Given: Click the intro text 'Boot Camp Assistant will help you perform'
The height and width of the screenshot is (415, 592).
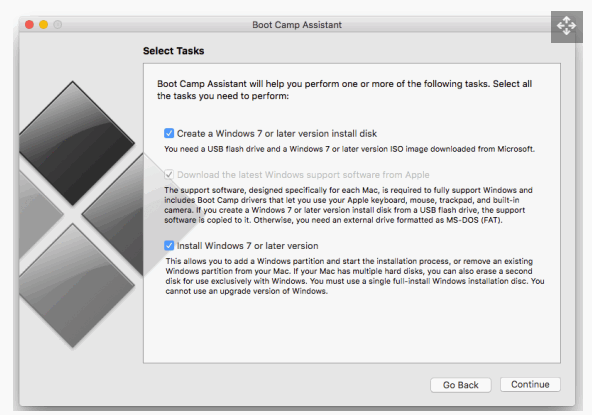Looking at the screenshot, I should (x=344, y=89).
